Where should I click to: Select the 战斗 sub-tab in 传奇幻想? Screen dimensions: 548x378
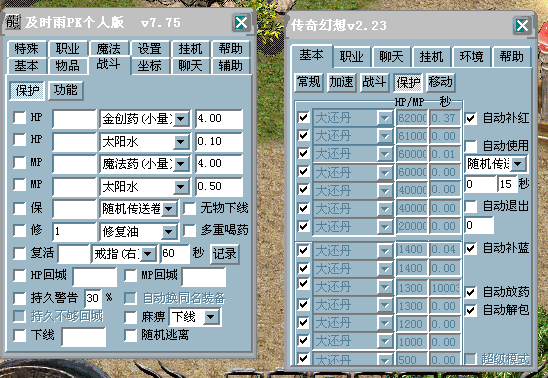tap(374, 82)
